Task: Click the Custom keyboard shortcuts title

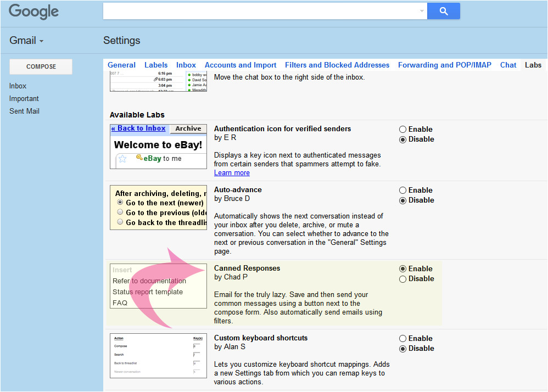Action: coord(261,338)
